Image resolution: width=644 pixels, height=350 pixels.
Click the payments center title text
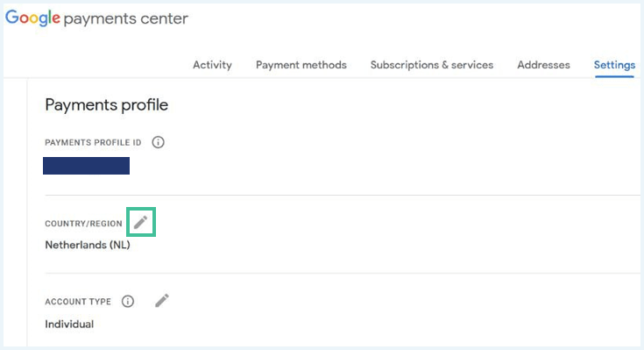coord(126,19)
